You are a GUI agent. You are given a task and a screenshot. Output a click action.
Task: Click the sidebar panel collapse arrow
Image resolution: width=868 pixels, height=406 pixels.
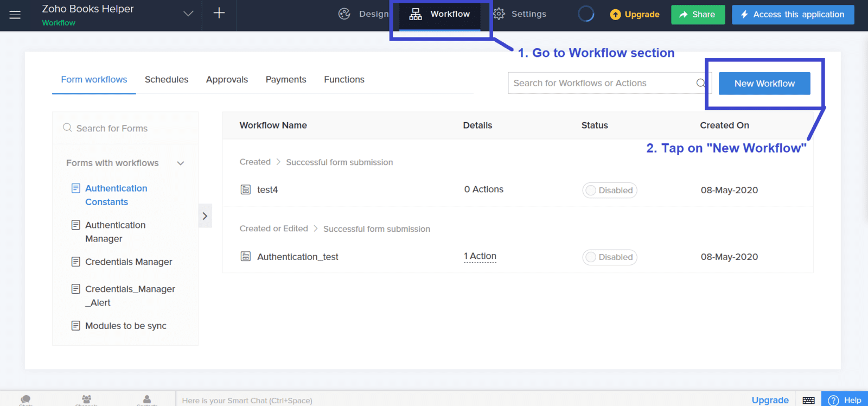(205, 216)
